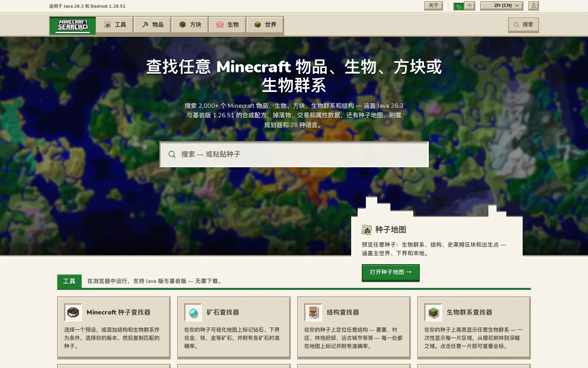Open the user account icon
Screen dimensions: 588x368
point(534,6)
